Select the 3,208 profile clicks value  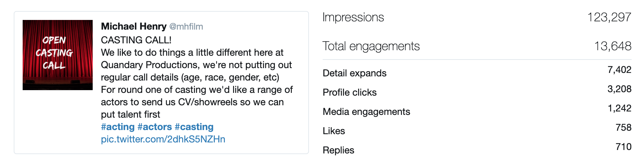[x=619, y=89]
